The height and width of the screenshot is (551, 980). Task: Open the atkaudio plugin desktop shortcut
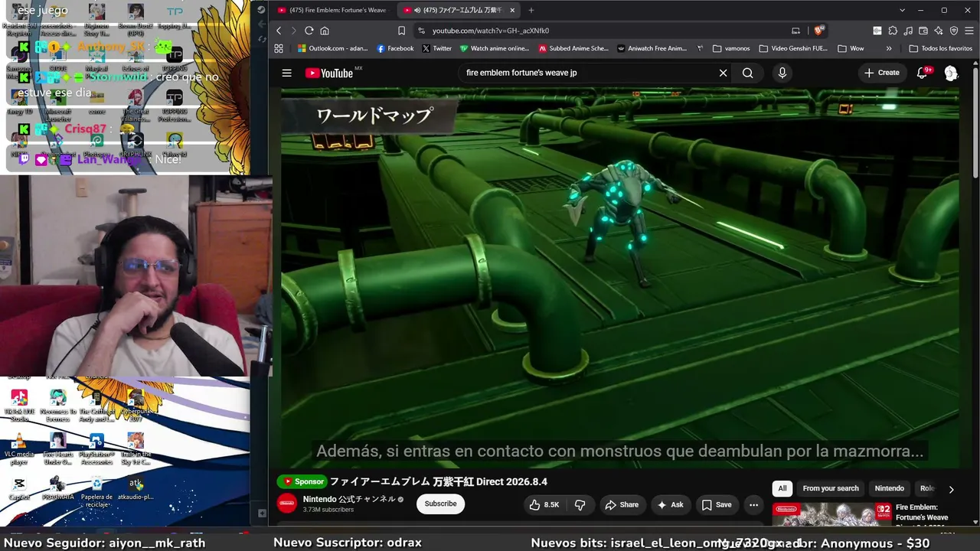136,488
